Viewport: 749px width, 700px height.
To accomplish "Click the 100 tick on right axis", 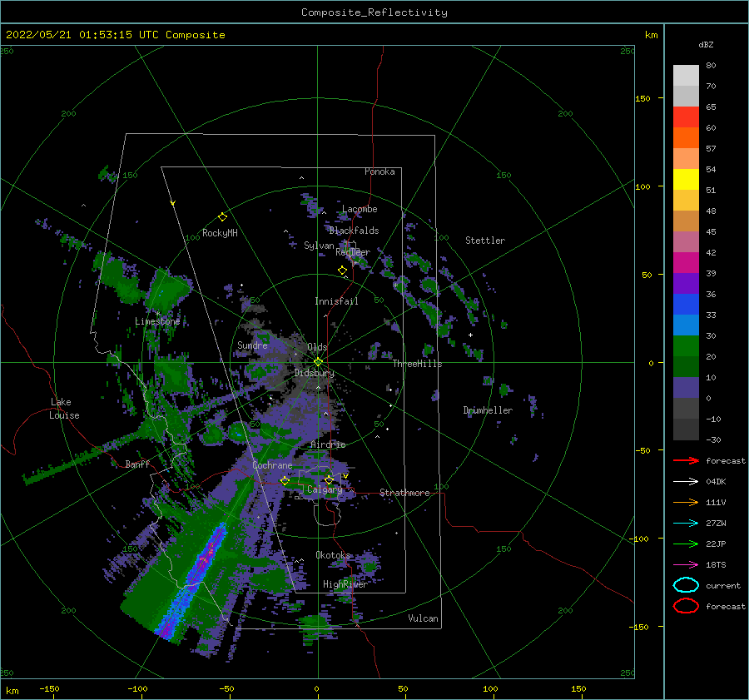I will click(x=642, y=186).
